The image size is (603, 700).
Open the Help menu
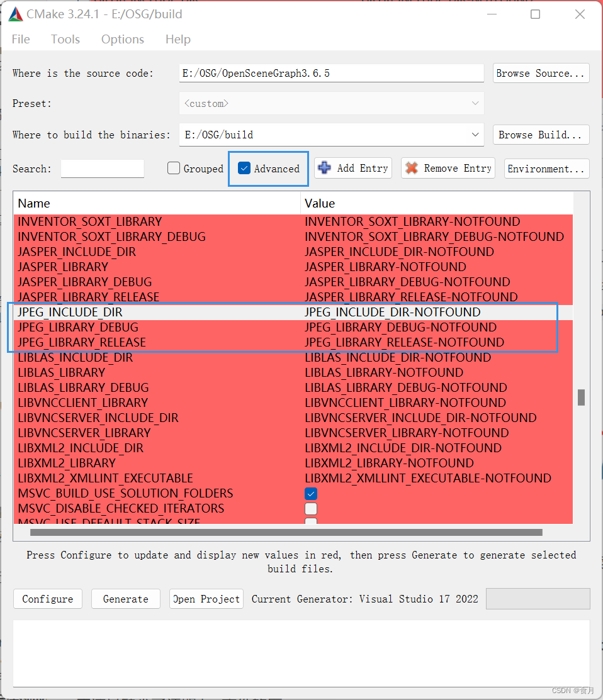(178, 39)
